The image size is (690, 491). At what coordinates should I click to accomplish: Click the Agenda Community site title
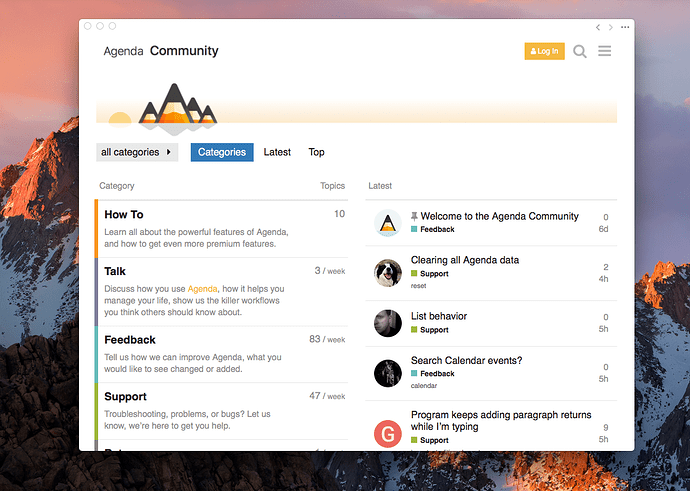(x=161, y=51)
